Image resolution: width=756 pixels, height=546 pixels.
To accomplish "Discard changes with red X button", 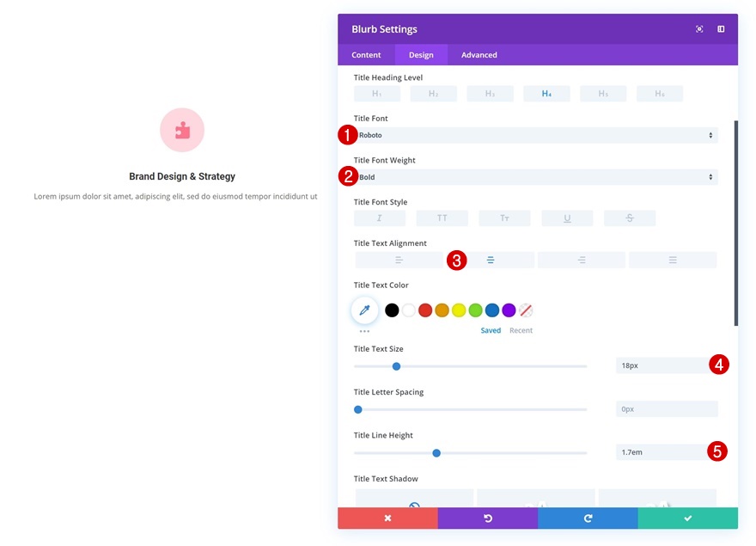I will [387, 518].
